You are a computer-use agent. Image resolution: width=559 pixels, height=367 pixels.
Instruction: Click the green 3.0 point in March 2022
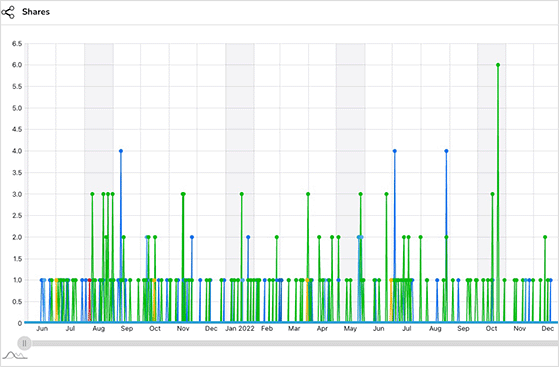tap(308, 194)
